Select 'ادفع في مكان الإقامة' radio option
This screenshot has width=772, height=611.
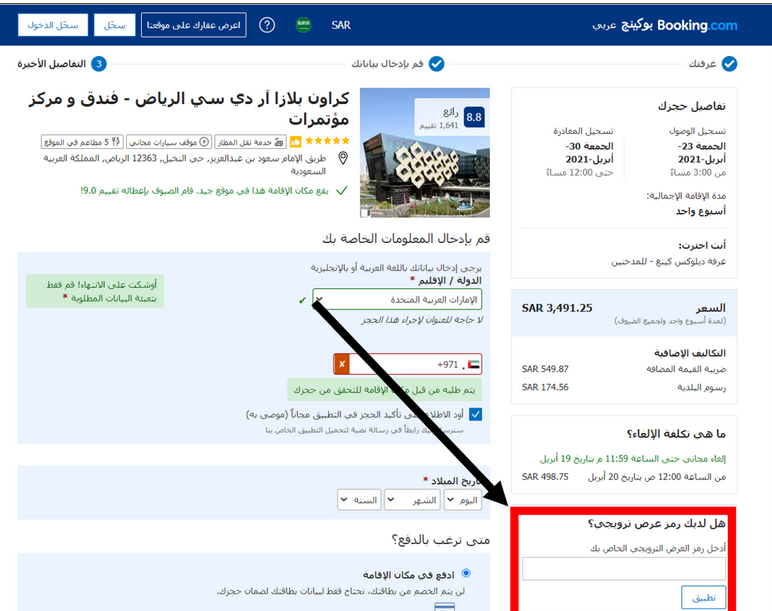(466, 573)
